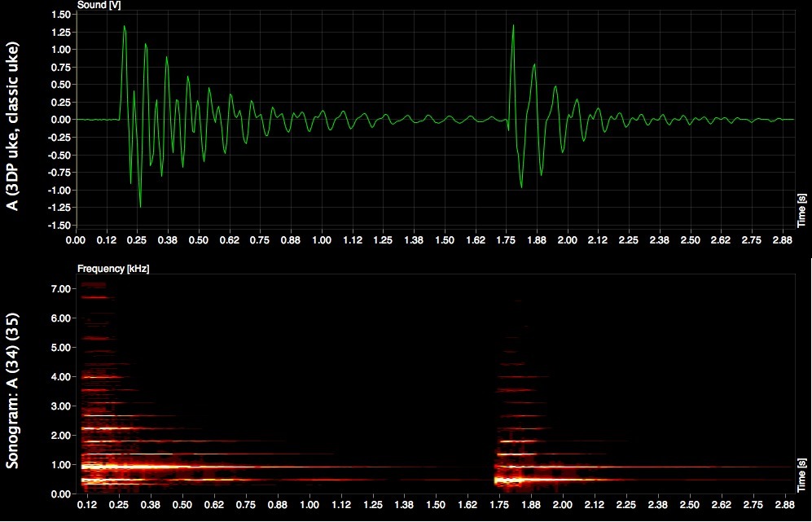This screenshot has height=522, width=812.
Task: Click the "Frequency [kHz]" axis label
Action: (x=113, y=268)
